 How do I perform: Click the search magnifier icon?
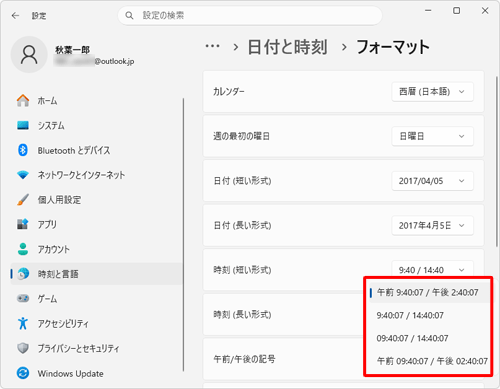pyautogui.click(x=129, y=15)
